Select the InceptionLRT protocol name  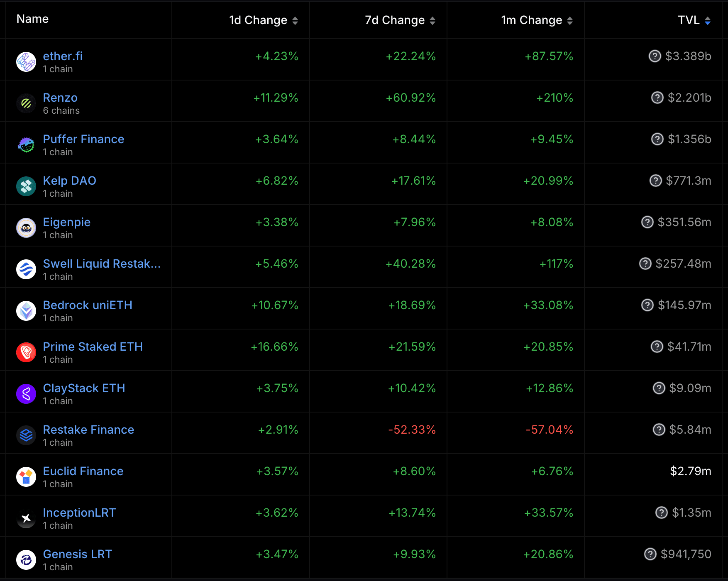pos(79,513)
